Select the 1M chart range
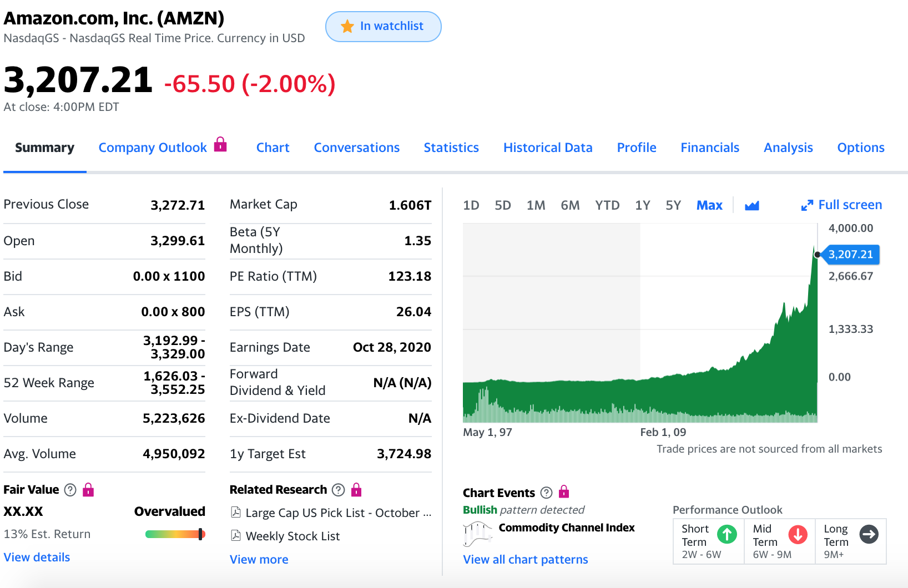The width and height of the screenshot is (908, 588). 536,205
